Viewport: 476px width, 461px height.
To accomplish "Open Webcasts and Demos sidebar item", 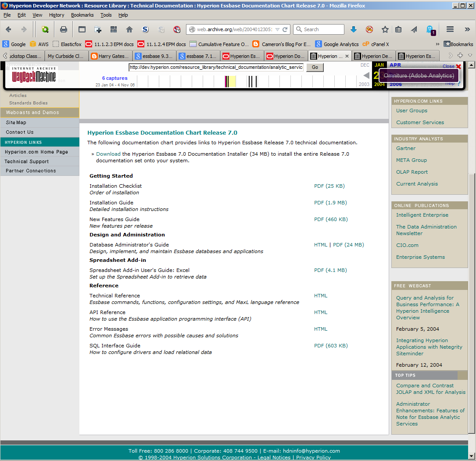I will coord(40,112).
